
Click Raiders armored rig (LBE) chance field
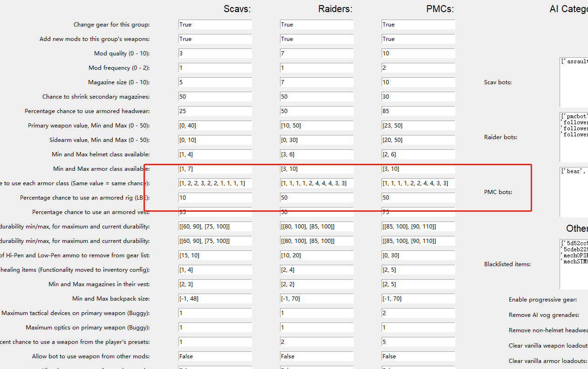tap(316, 198)
